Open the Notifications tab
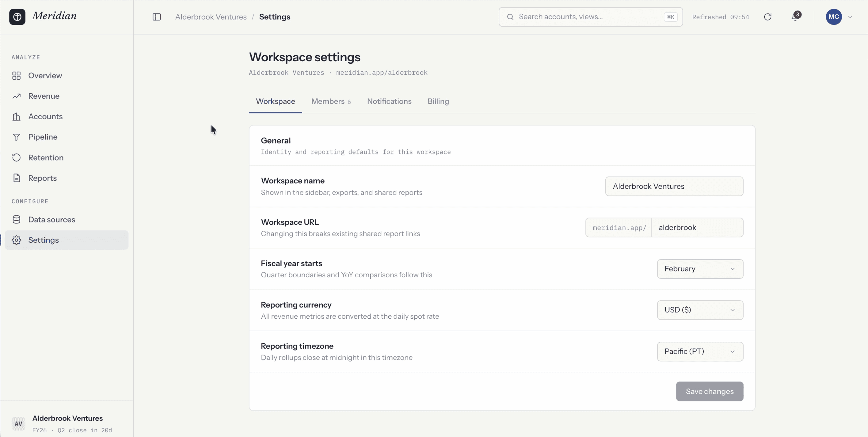868x437 pixels. [389, 101]
